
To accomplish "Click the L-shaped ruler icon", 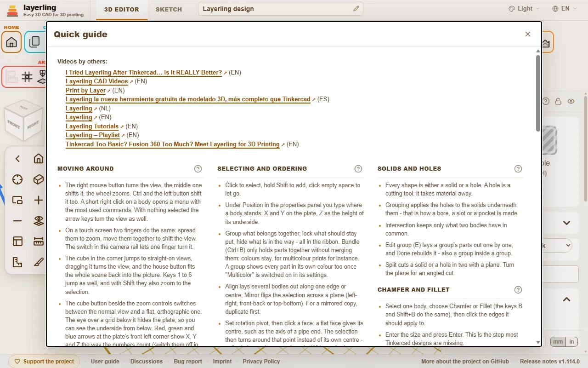I will (x=17, y=262).
